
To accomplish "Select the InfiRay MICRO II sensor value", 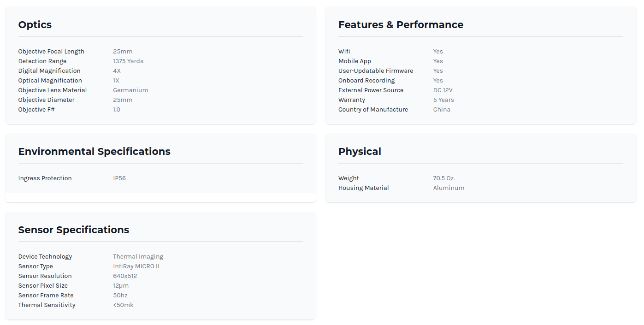I will pyautogui.click(x=136, y=266).
